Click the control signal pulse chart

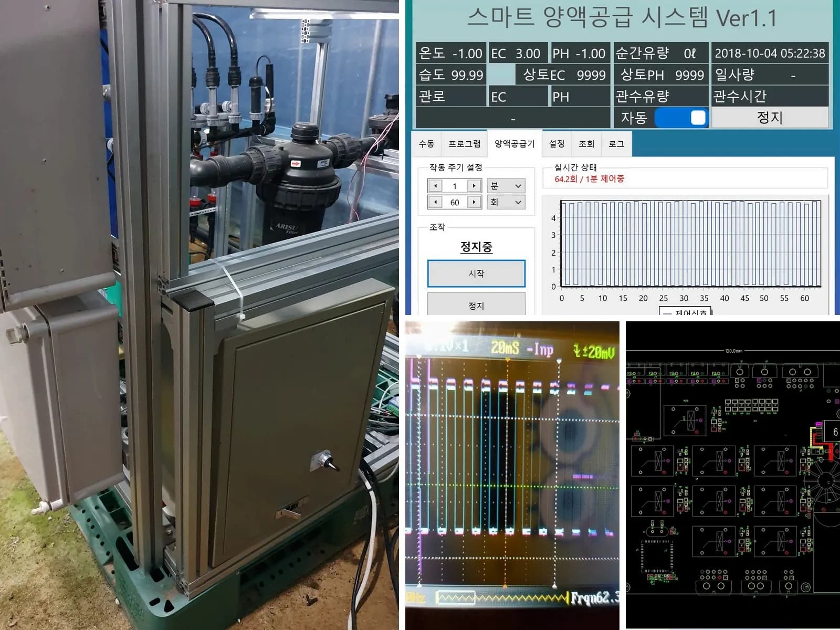(x=690, y=244)
